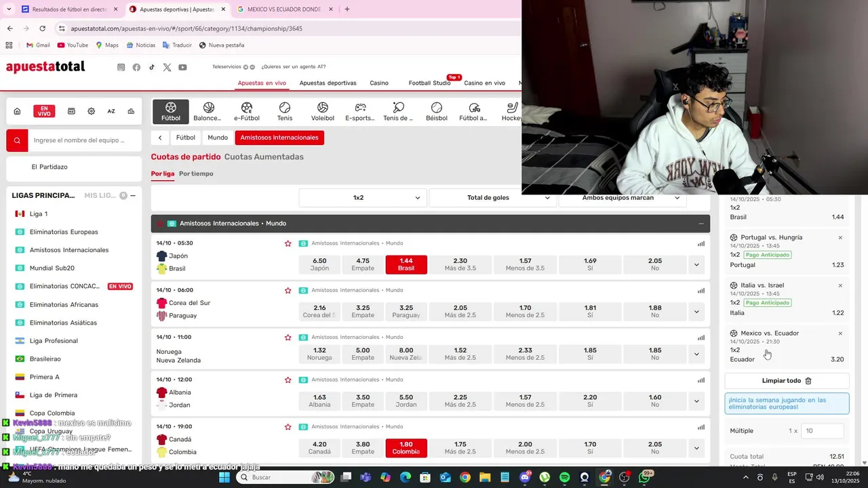This screenshot has height=488, width=868.
Task: Open Fútbol americano sport icon
Action: click(474, 112)
